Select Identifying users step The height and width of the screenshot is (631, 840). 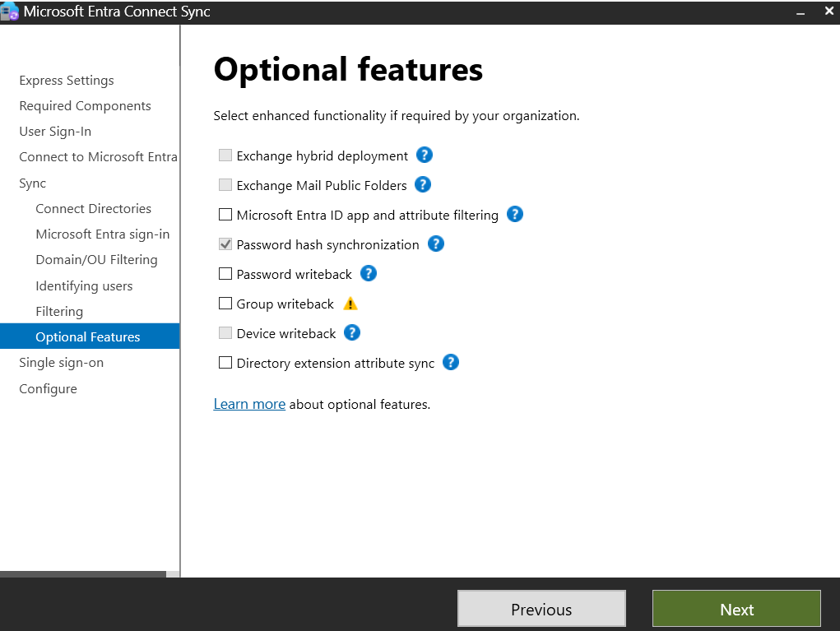pyautogui.click(x=84, y=286)
